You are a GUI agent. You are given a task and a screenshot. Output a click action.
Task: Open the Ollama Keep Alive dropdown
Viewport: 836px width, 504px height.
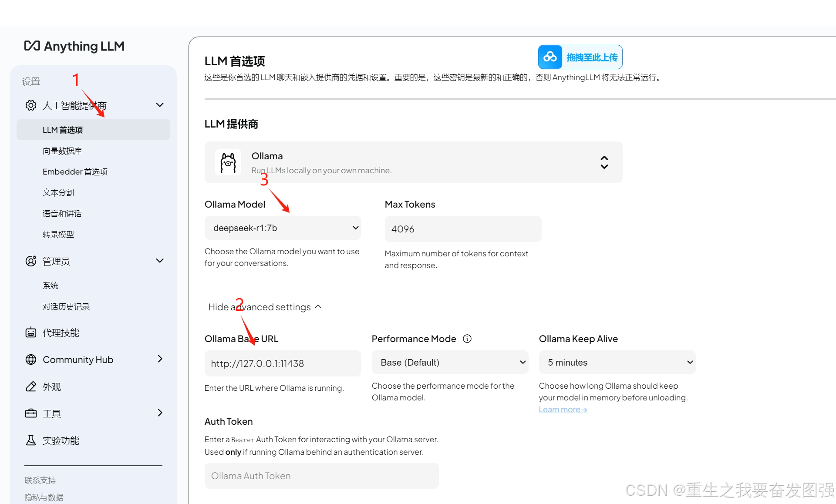point(617,363)
